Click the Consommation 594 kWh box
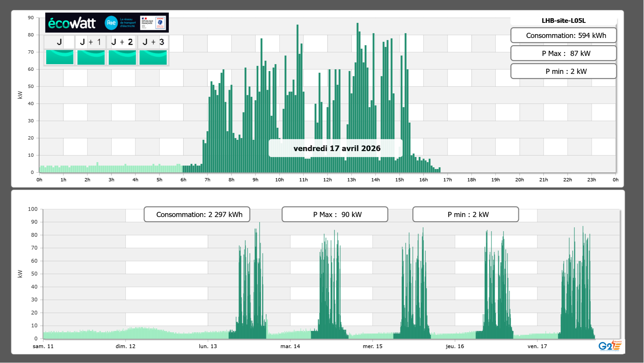 coord(563,35)
